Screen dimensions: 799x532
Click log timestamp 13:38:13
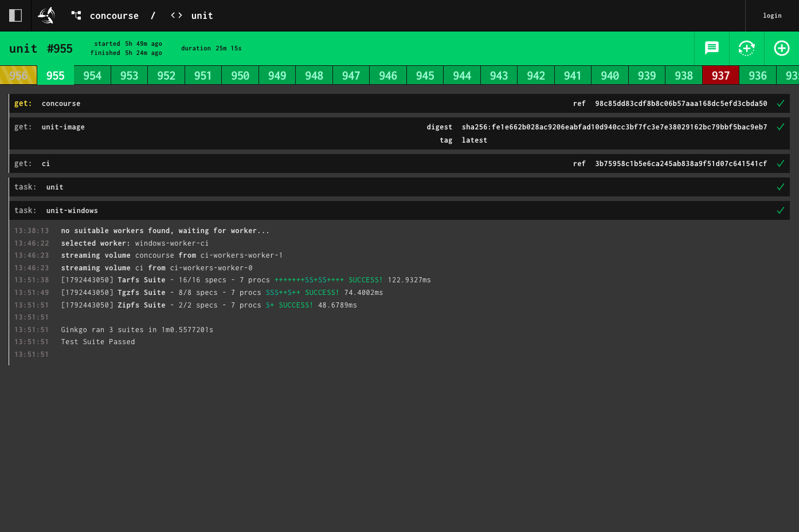coord(32,231)
